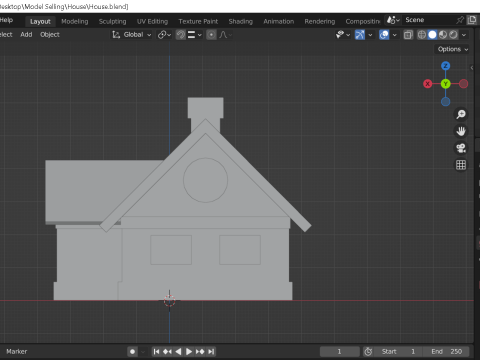Click the Start frame field
The width and height of the screenshot is (480, 360).
[x=398, y=352]
